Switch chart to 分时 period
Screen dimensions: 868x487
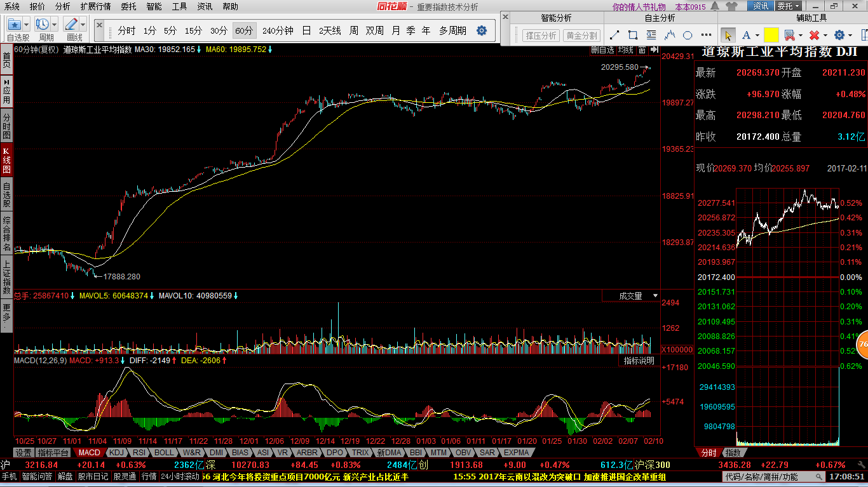click(126, 30)
